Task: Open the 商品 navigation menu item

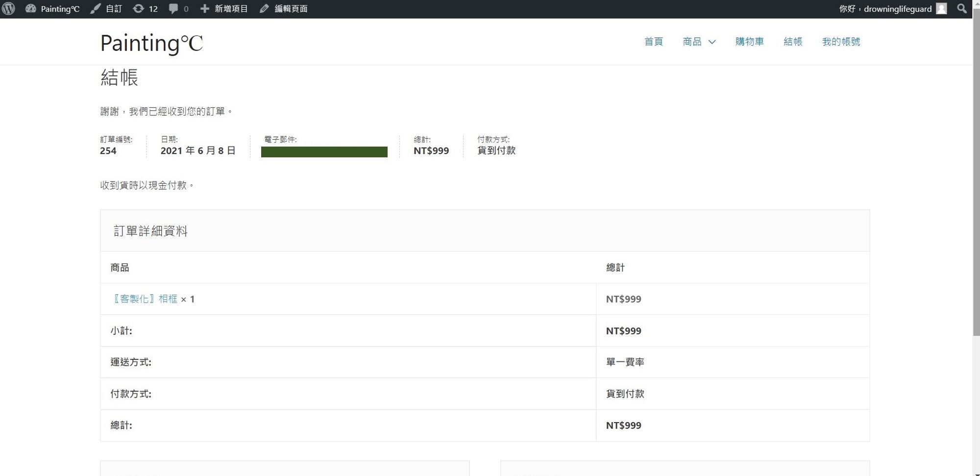Action: point(692,42)
